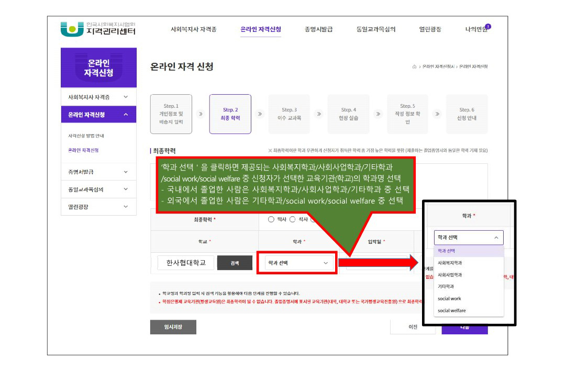Select Step 2 최종 학력
Screen dimensions: 588x371
click(230, 114)
